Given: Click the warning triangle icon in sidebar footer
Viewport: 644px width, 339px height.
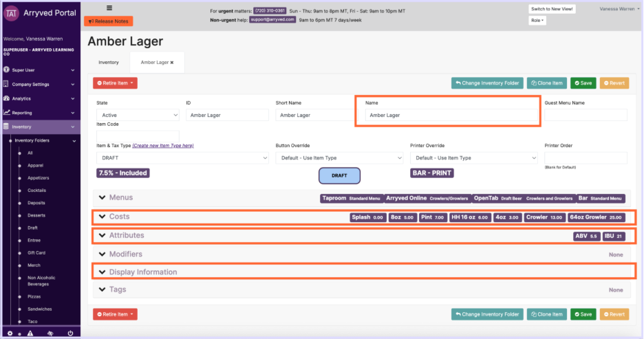Looking at the screenshot, I should 30,333.
